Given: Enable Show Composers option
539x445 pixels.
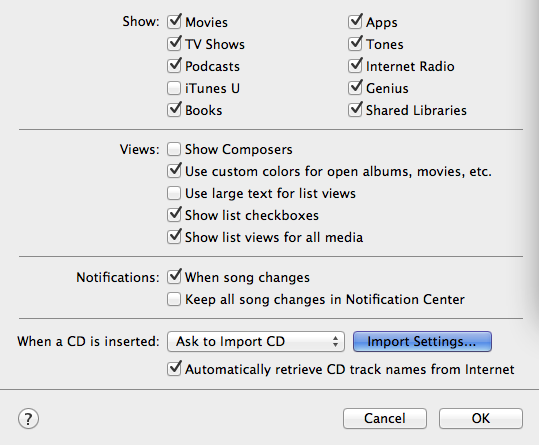Looking at the screenshot, I should [174, 149].
